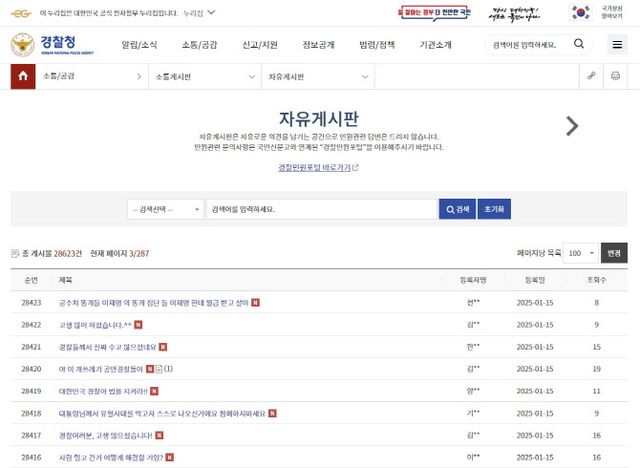Click the right arrow next to 자유게시판 heading
This screenshot has height=468, width=640.
572,125
